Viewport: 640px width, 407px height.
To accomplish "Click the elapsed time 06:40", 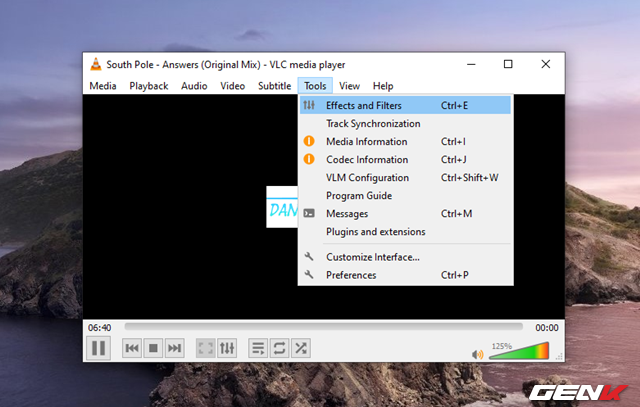I will pyautogui.click(x=100, y=327).
